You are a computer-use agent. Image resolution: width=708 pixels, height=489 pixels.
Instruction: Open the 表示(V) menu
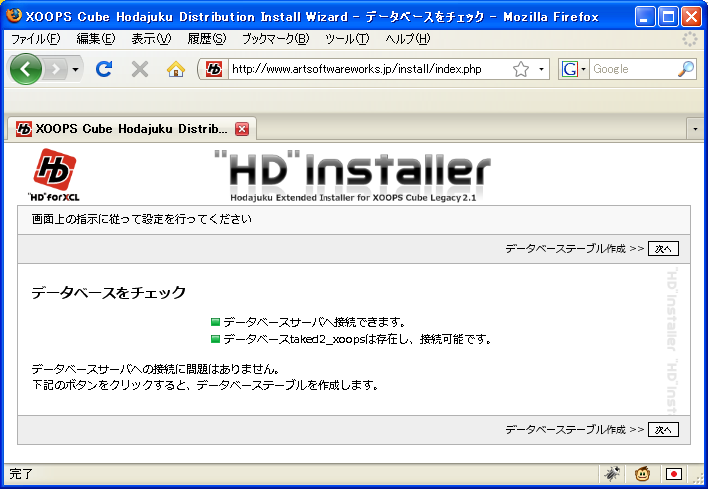click(x=151, y=39)
